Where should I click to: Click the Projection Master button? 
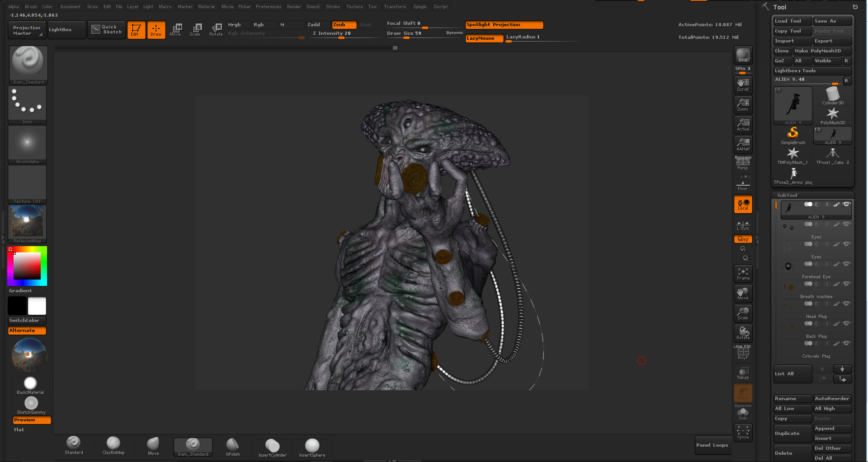(x=27, y=30)
